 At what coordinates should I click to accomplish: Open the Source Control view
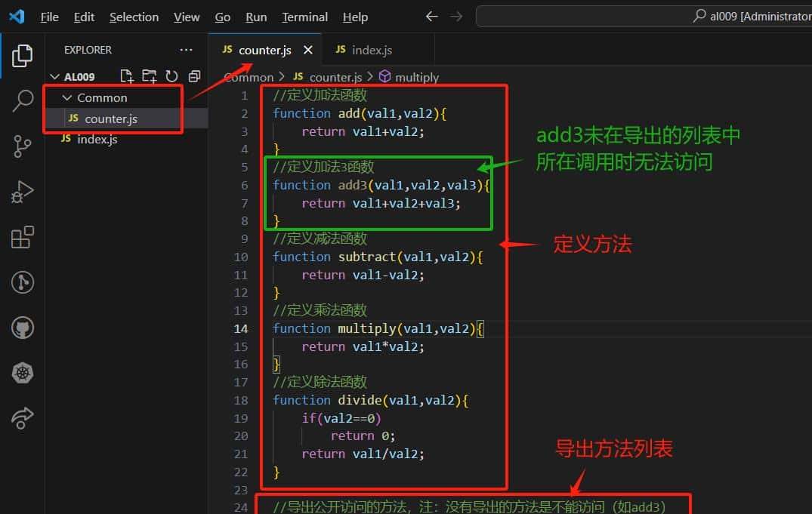click(x=23, y=146)
